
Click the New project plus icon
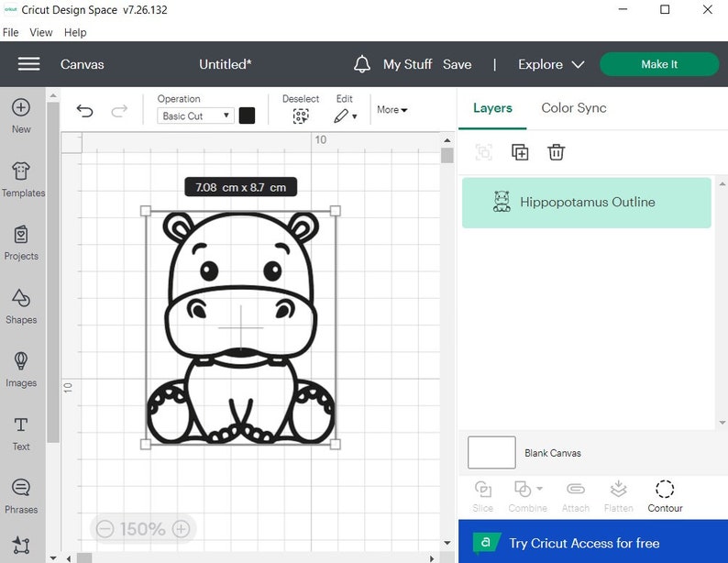pyautogui.click(x=21, y=107)
